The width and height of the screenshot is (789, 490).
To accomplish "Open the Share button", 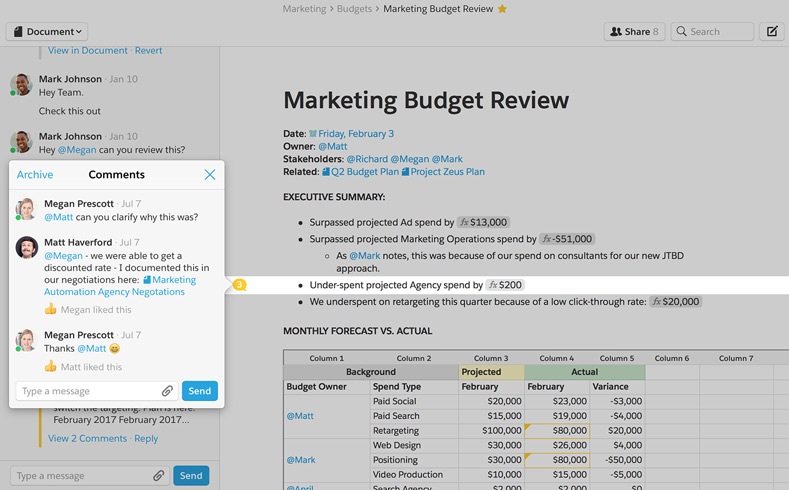I will click(634, 32).
